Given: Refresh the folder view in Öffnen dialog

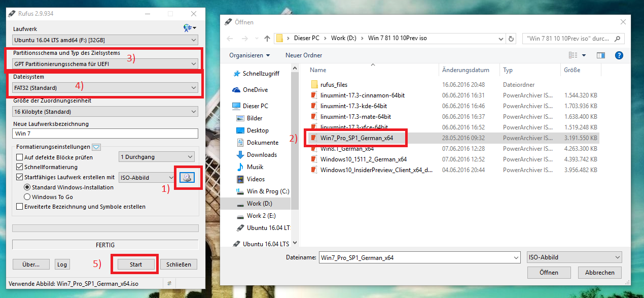Looking at the screenshot, I should [x=512, y=38].
